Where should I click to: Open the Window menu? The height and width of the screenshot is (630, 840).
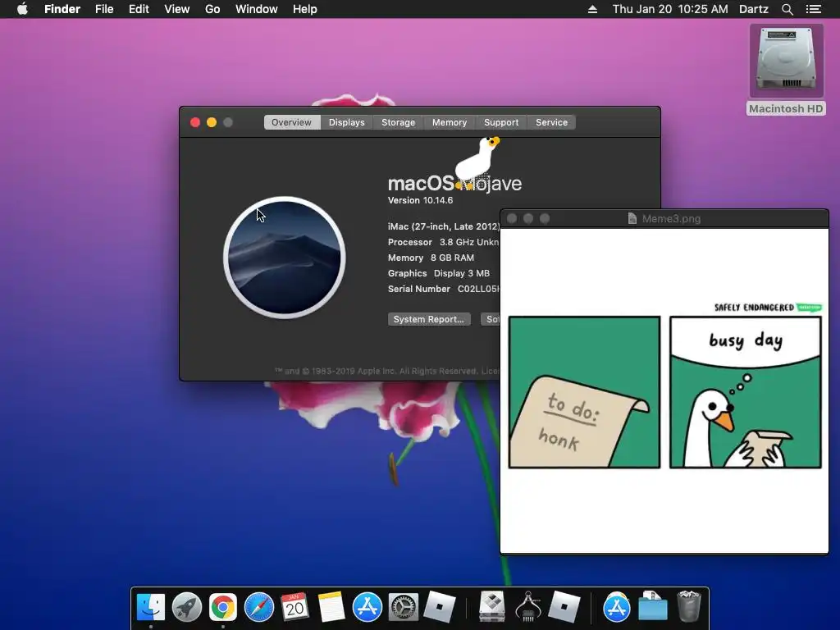tap(257, 9)
